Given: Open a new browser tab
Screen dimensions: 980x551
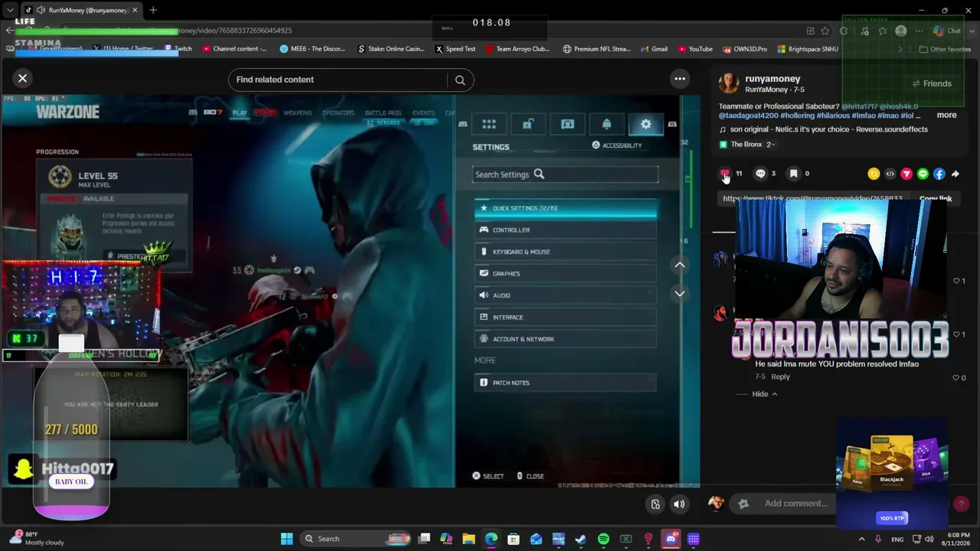Looking at the screenshot, I should (153, 10).
